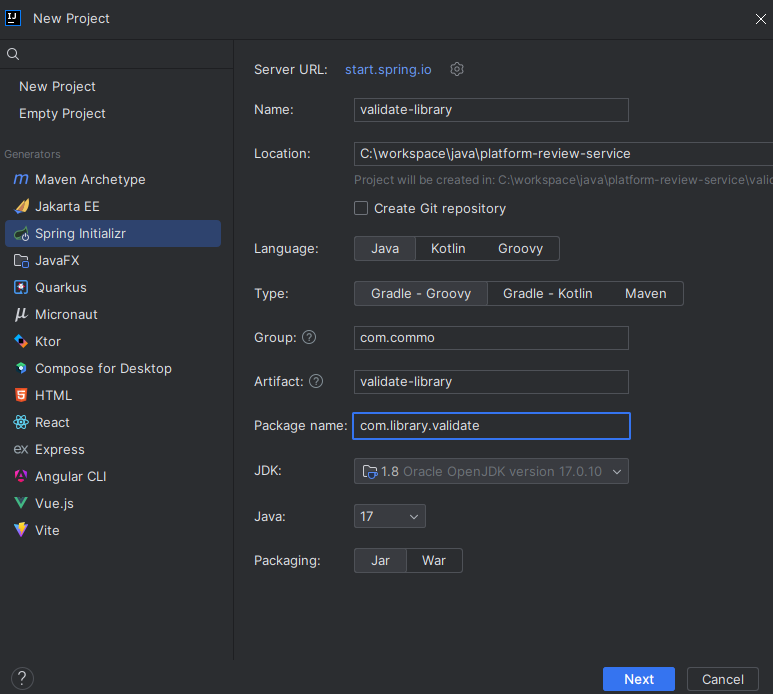The width and height of the screenshot is (773, 694).
Task: Click the Cancel button
Action: tap(723, 679)
